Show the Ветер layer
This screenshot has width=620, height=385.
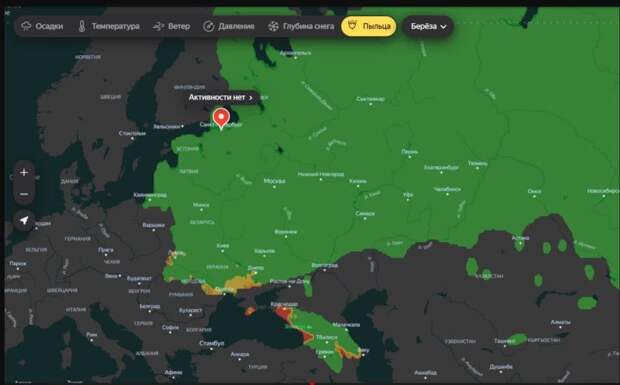pyautogui.click(x=172, y=26)
